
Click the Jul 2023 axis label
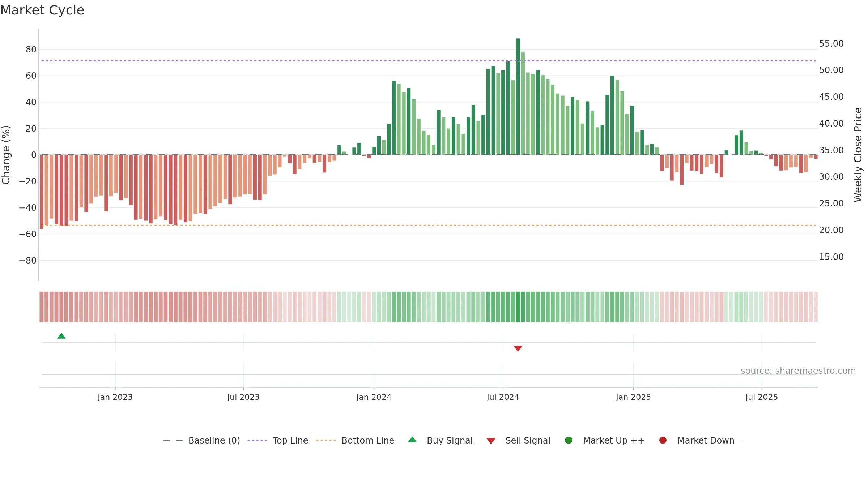tap(243, 397)
